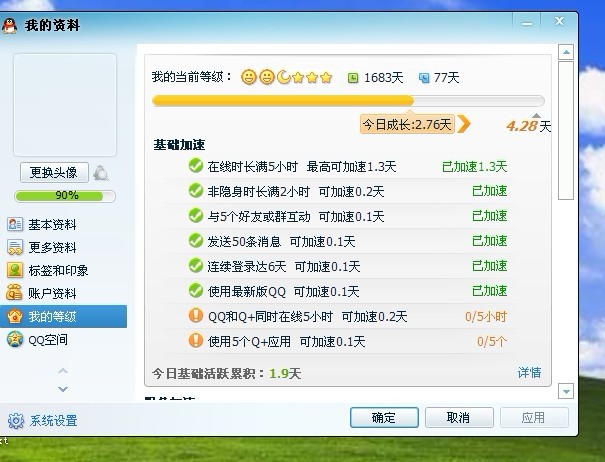This screenshot has height=462, width=605.
Task: Click the 90% profile completion bar
Action: pos(65,196)
